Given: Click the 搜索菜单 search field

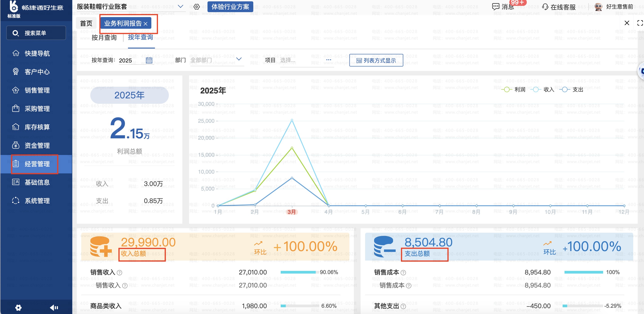Looking at the screenshot, I should coord(36,33).
